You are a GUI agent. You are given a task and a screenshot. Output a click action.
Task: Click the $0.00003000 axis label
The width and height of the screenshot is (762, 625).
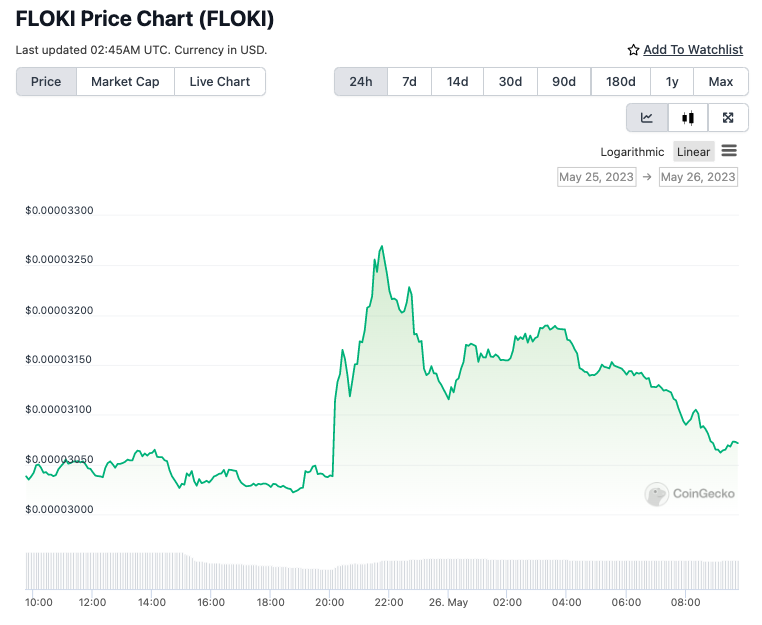(x=59, y=509)
